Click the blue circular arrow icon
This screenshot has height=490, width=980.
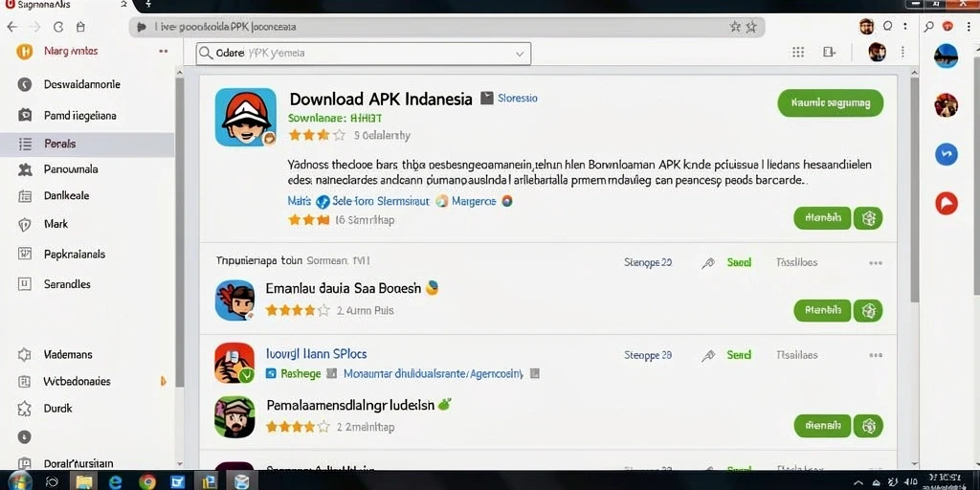click(x=947, y=154)
